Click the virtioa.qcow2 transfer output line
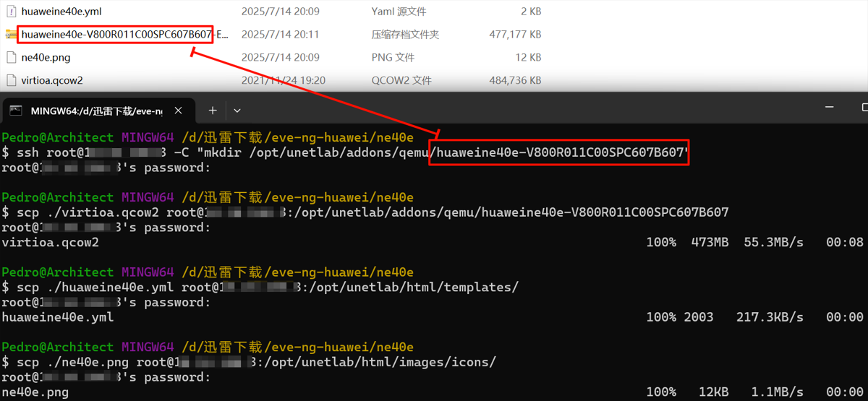Image resolution: width=868 pixels, height=401 pixels. [433, 242]
